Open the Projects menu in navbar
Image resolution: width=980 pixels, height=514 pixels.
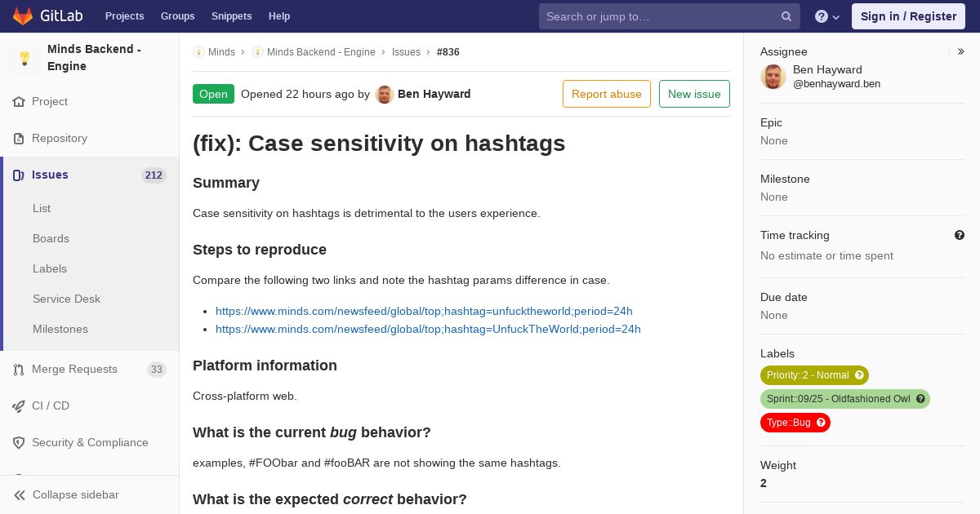124,16
